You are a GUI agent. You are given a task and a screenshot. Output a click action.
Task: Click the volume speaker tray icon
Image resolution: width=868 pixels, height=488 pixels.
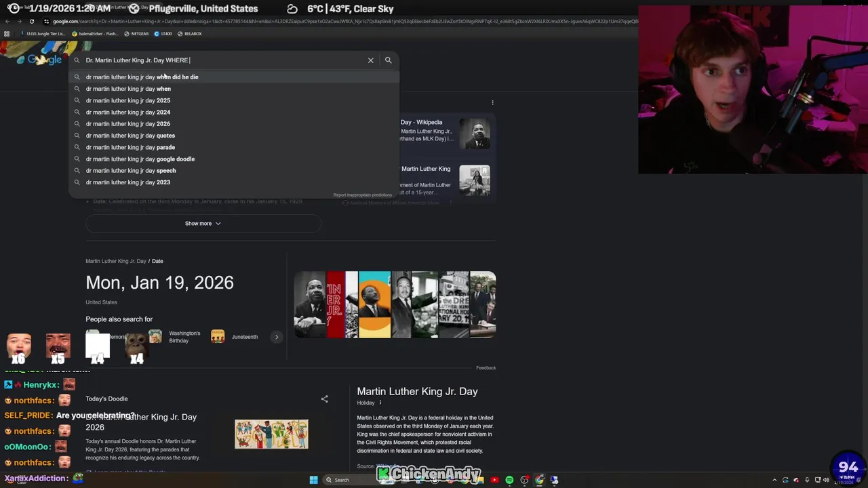tap(826, 480)
